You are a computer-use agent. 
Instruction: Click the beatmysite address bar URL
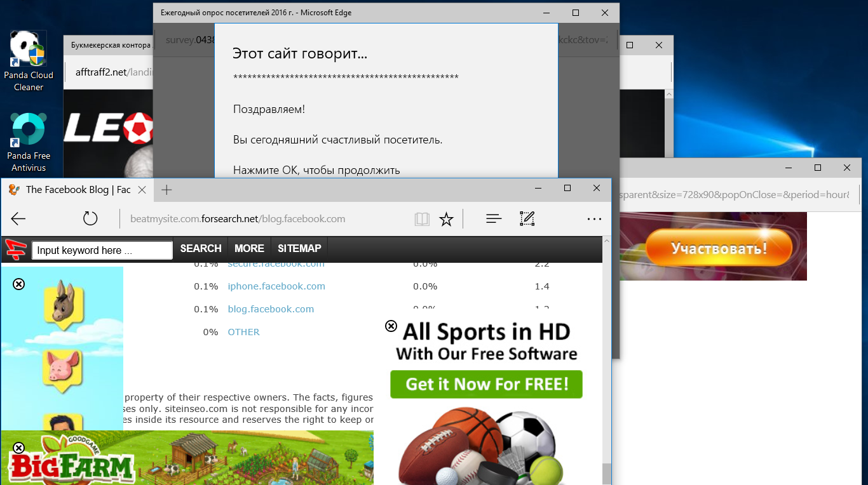click(238, 219)
